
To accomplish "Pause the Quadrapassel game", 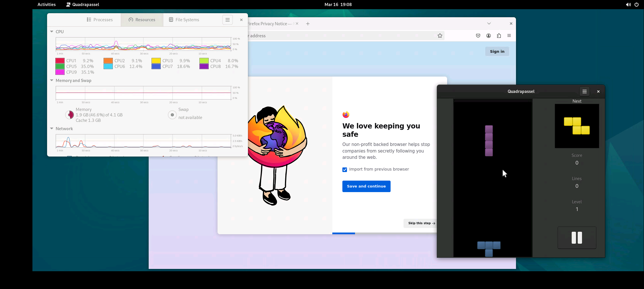I will (x=577, y=238).
